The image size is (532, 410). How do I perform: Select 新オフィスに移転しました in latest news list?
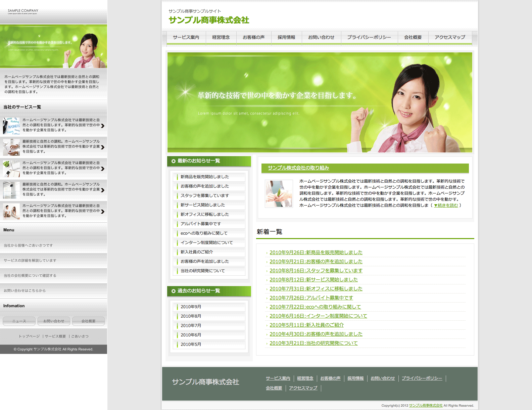click(204, 214)
